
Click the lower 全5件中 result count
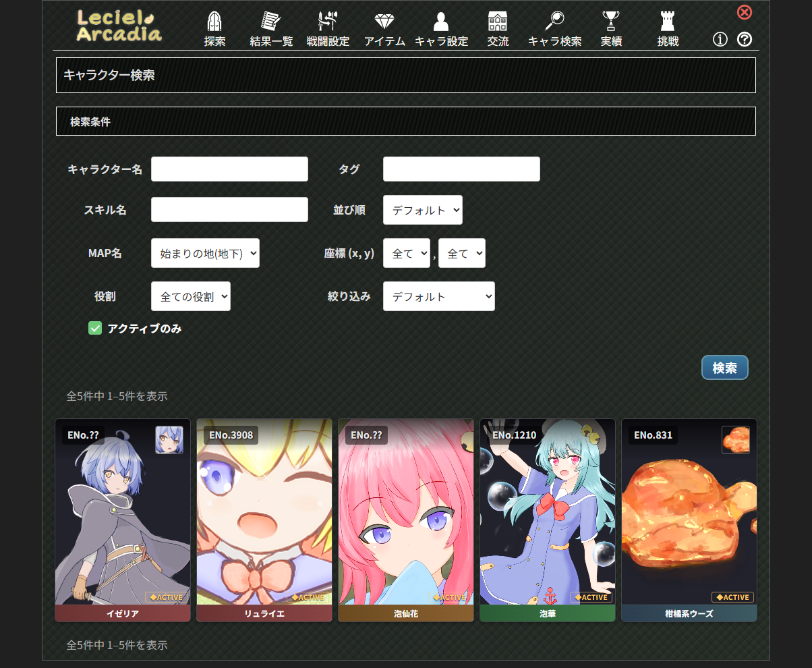(x=117, y=645)
